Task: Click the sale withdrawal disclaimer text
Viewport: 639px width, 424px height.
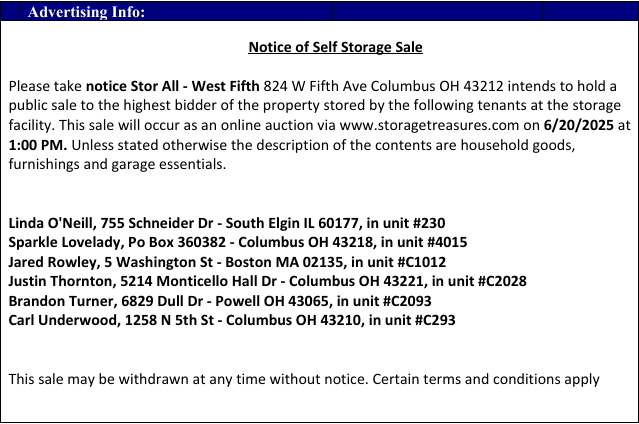Action: (304, 380)
